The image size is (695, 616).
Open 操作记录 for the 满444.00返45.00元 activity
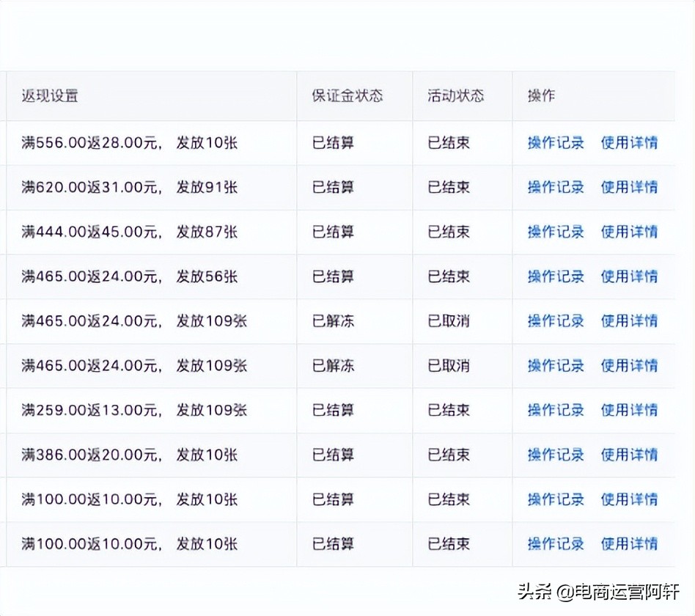(x=555, y=232)
